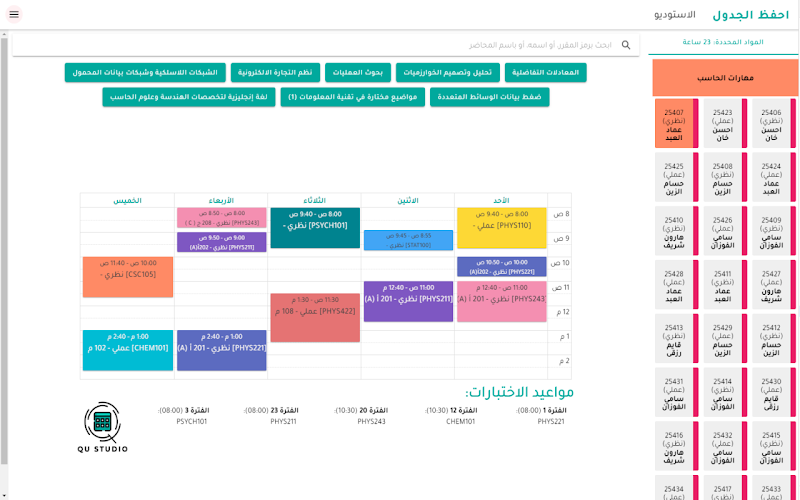Click the red PHYS422 Tuesday block

point(315,318)
